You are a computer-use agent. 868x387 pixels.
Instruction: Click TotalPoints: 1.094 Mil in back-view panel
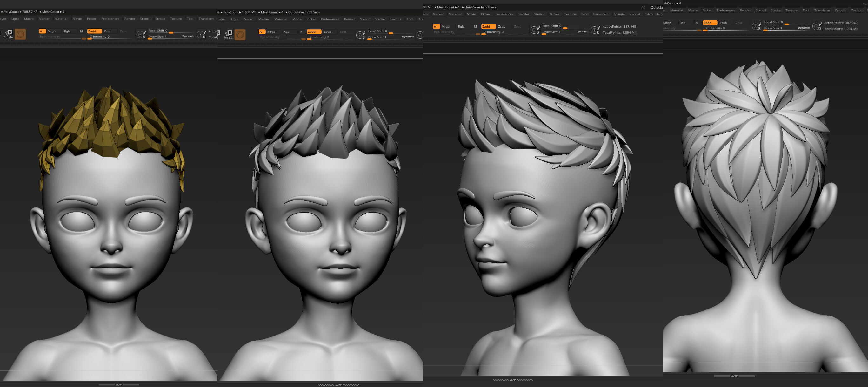(841, 29)
